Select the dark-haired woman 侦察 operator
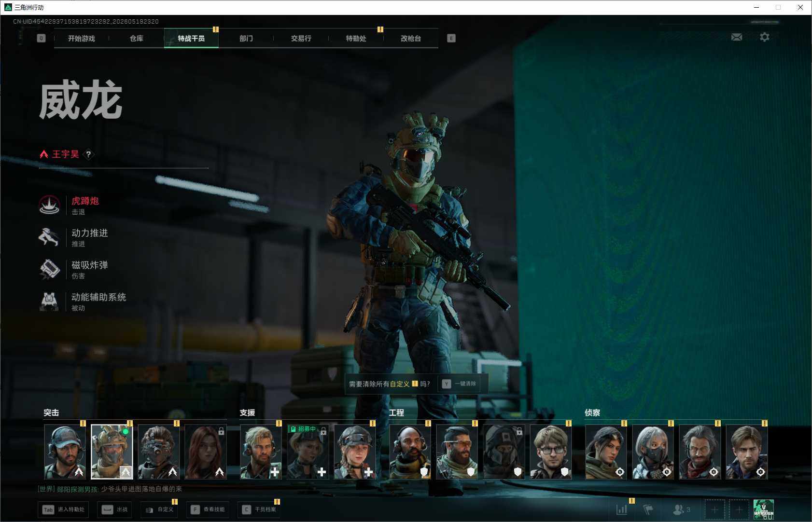The image size is (812, 522). (606, 452)
